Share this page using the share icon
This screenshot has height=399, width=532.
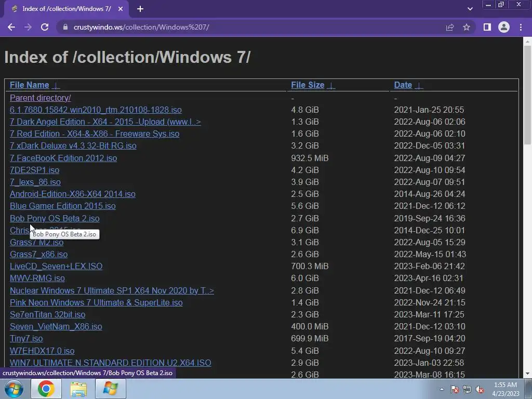click(450, 27)
